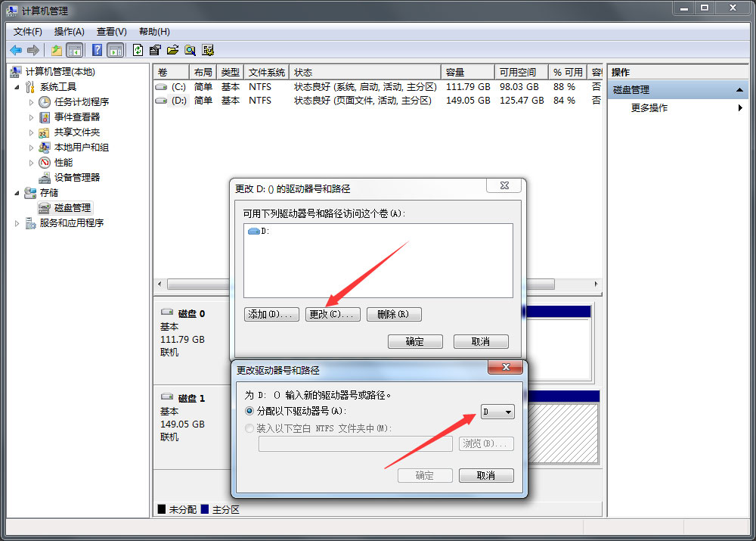Expand the Event Viewer node arrow
Image resolution: width=756 pixels, height=541 pixels.
pos(31,117)
